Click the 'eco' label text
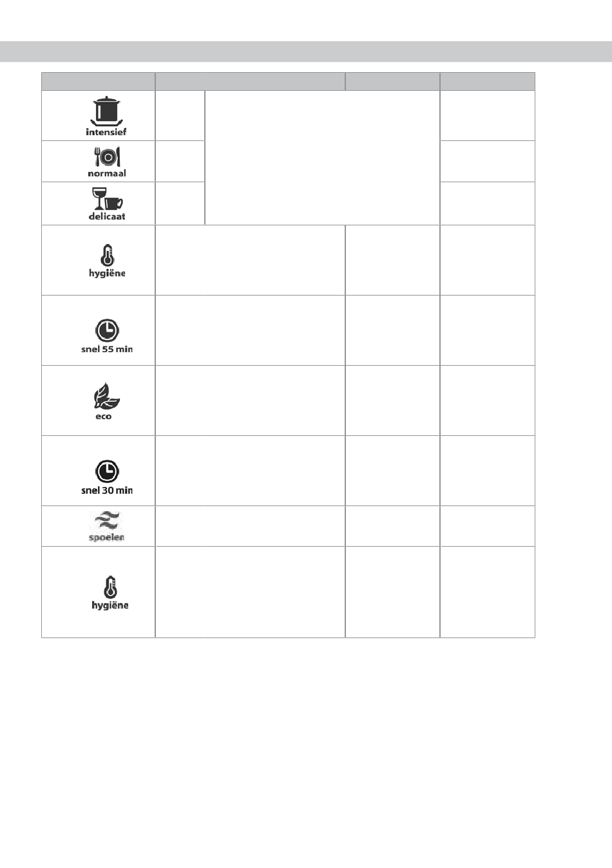This screenshot has height=868, width=612. click(x=104, y=417)
